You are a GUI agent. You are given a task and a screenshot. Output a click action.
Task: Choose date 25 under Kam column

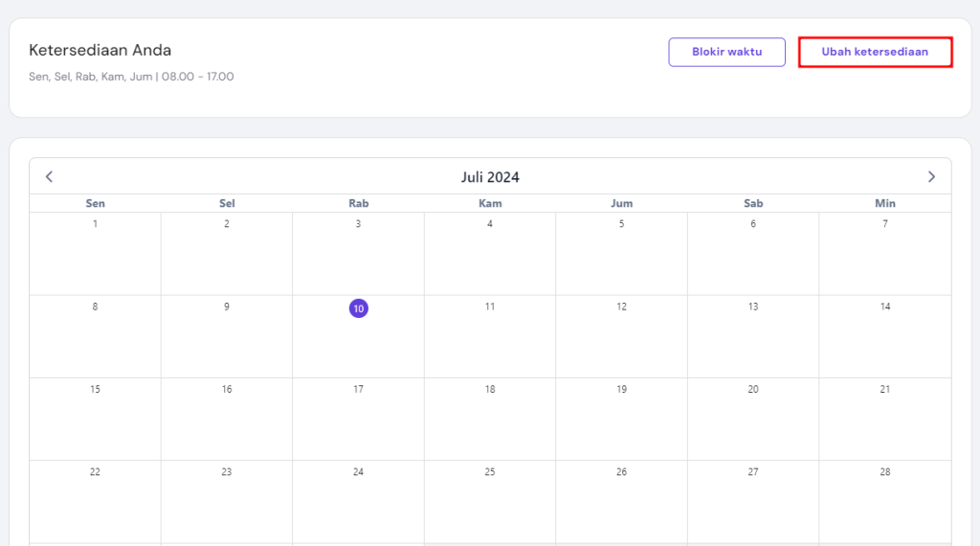[490, 471]
